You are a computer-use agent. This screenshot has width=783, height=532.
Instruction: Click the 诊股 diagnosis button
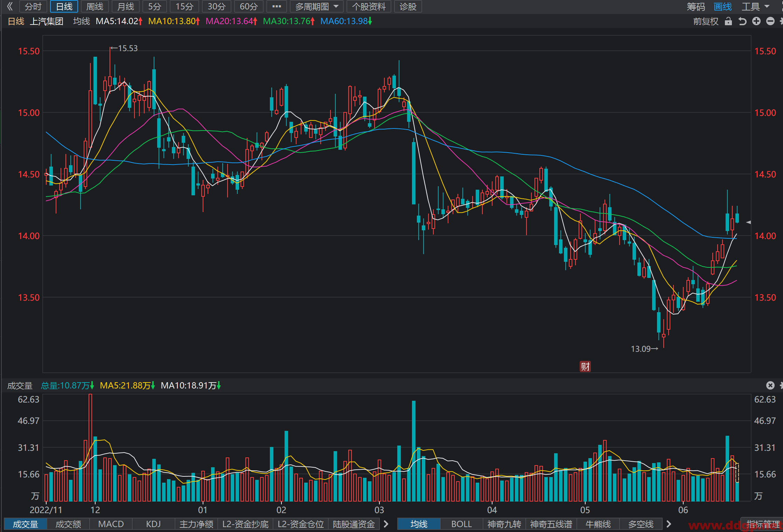408,6
